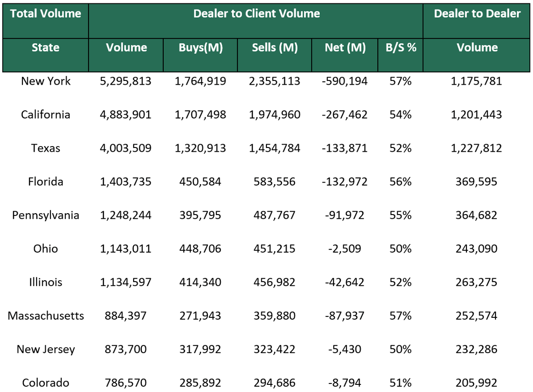Select the New York row label
This screenshot has width=533, height=392.
45,81
